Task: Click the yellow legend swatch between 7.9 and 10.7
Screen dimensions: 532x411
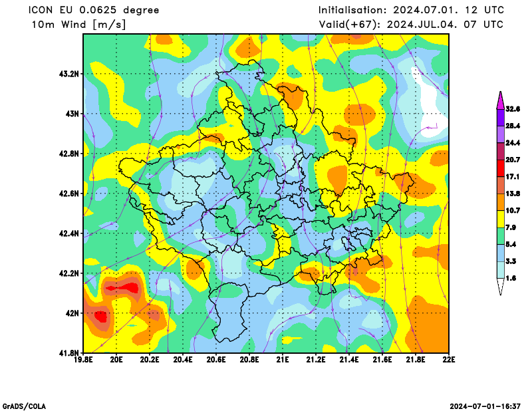Action: [x=501, y=219]
